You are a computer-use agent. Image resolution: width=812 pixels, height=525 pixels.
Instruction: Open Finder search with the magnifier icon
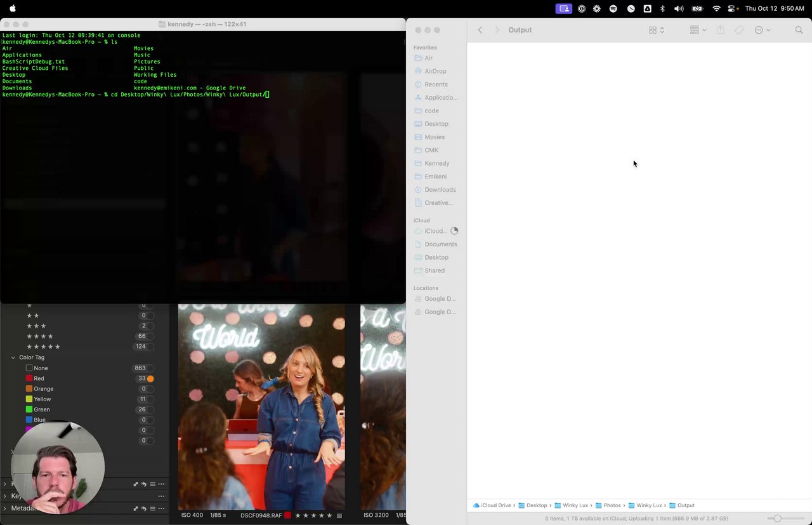click(x=799, y=30)
